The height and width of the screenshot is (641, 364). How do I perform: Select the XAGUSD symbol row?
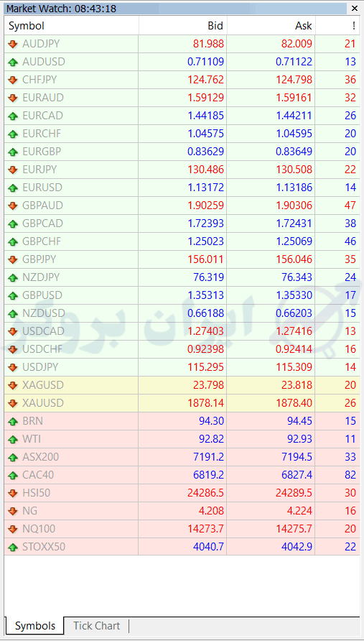tap(182, 385)
